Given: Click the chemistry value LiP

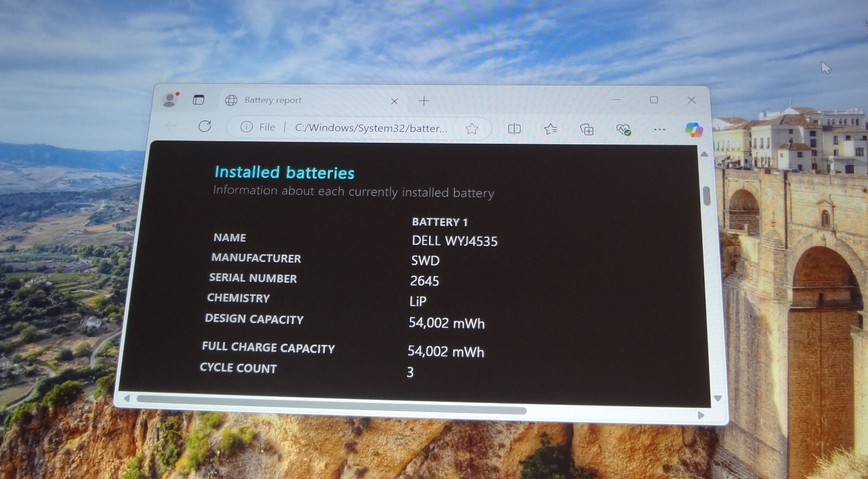Looking at the screenshot, I should [x=418, y=301].
